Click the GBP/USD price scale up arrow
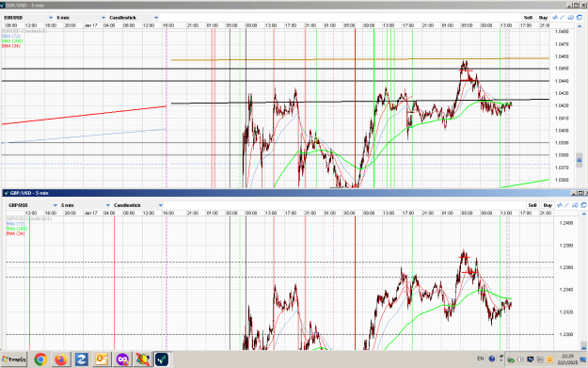 pos(583,214)
